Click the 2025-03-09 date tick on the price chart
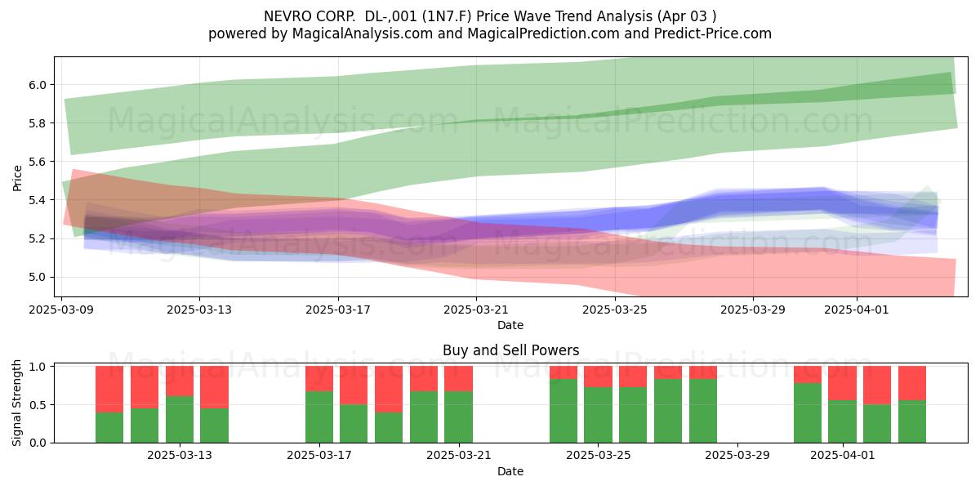Viewport: 980px width, 490px height. click(62, 310)
